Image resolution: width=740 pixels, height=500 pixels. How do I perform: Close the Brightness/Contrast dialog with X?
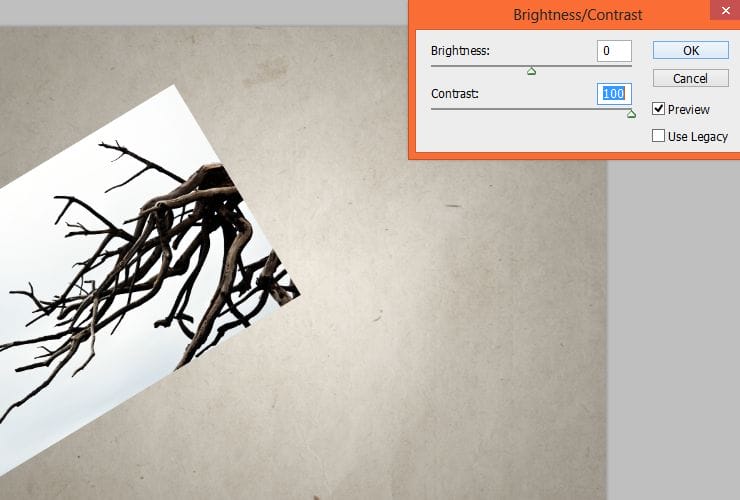click(x=725, y=10)
